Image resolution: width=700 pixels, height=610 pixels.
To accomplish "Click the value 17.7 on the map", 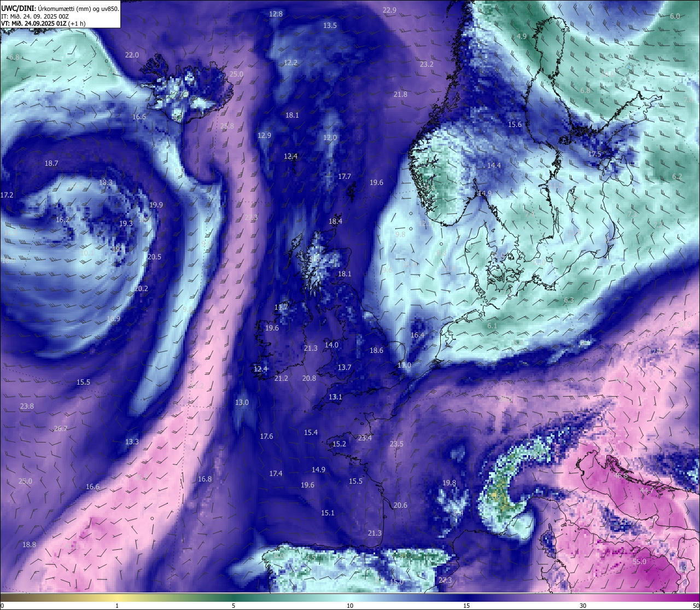I will coord(344,176).
